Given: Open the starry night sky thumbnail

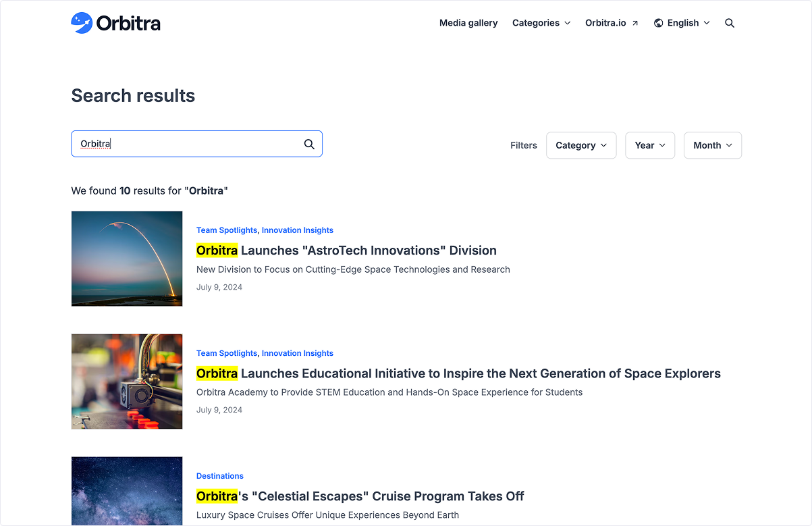Looking at the screenshot, I should 127,491.
